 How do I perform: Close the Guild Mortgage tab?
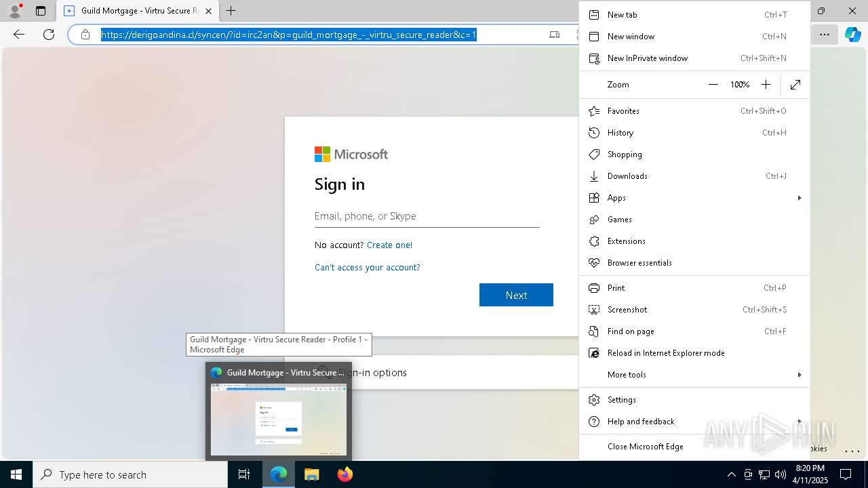(208, 11)
